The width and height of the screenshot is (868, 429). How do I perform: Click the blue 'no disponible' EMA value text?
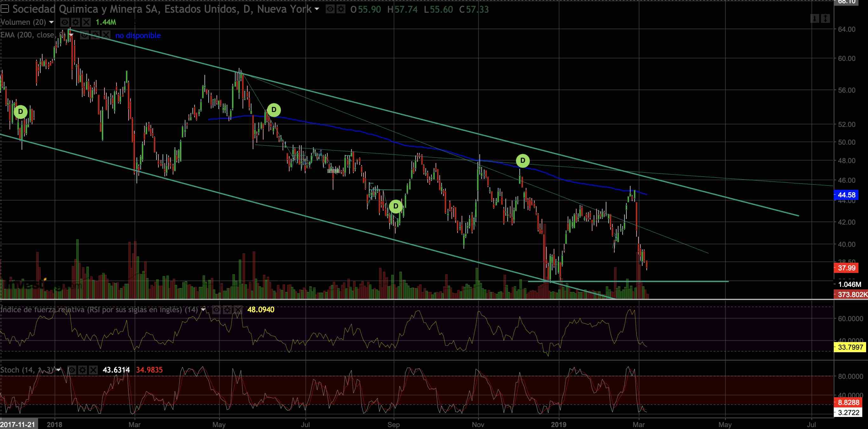pos(138,35)
